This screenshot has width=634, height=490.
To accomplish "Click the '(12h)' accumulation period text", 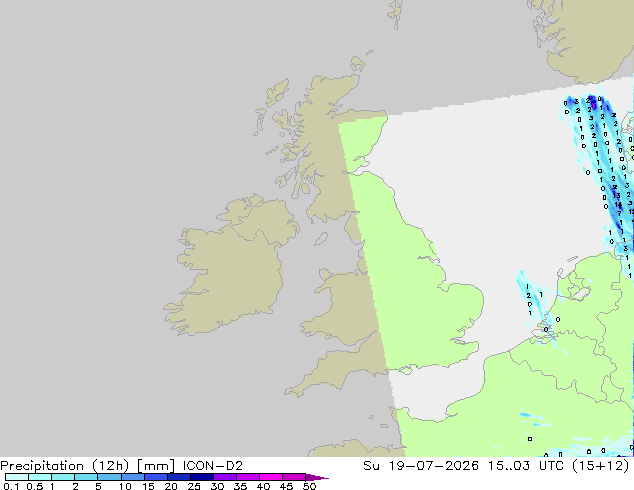I will click(x=111, y=466).
